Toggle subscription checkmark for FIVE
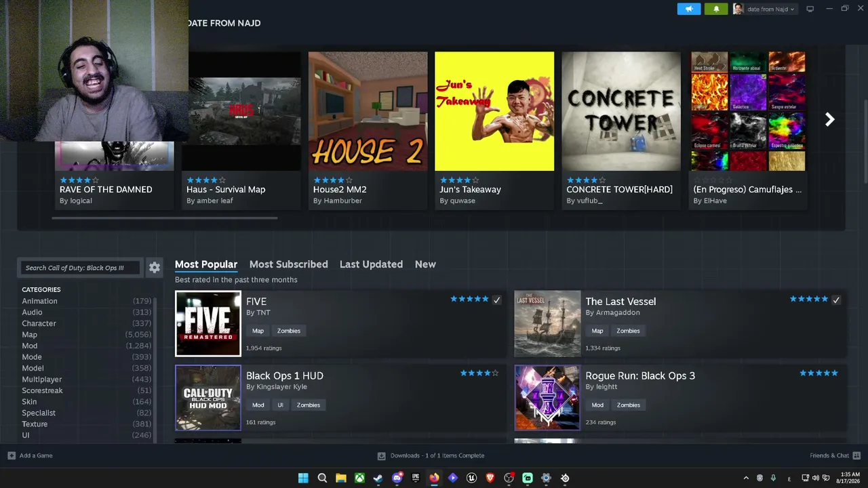This screenshot has width=868, height=488. pyautogui.click(x=496, y=300)
